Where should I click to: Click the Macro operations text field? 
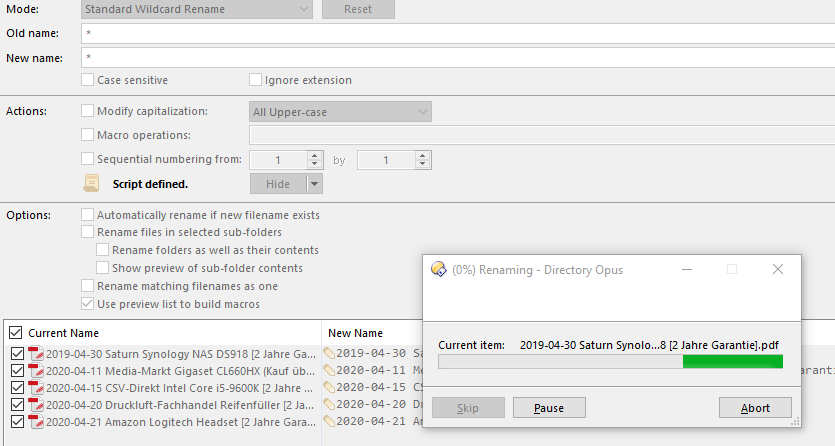coord(542,135)
